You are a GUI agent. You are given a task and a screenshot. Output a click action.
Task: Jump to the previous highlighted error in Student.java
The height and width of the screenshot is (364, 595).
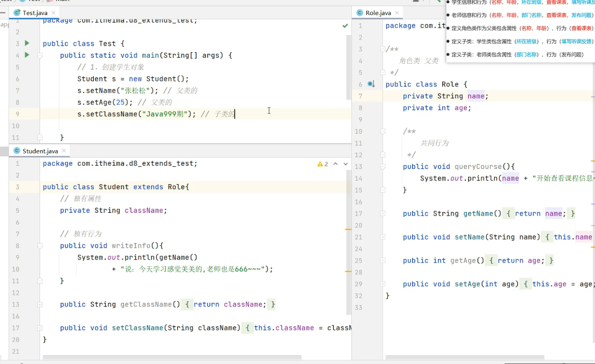tap(335, 164)
